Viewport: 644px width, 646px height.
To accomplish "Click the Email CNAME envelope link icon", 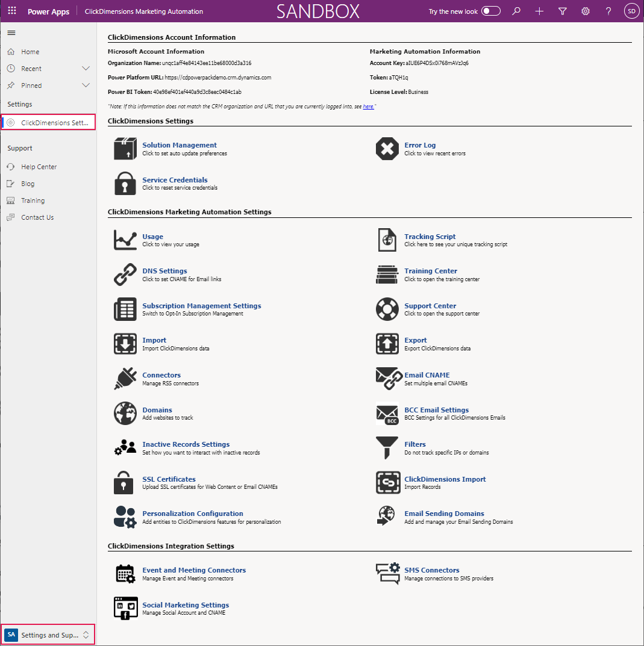I will (x=389, y=379).
